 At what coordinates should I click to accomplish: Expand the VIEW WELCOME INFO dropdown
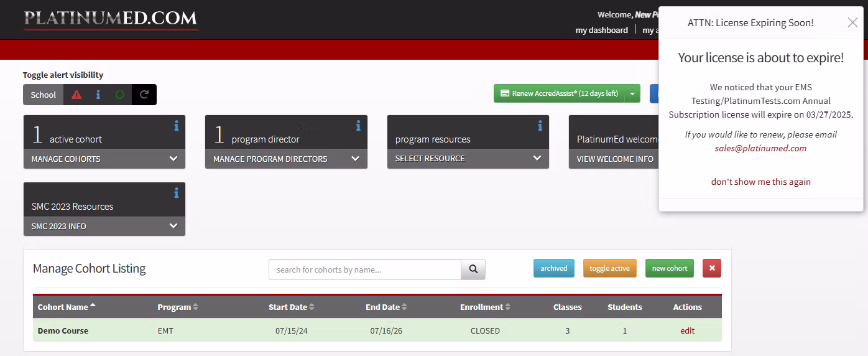coord(614,159)
